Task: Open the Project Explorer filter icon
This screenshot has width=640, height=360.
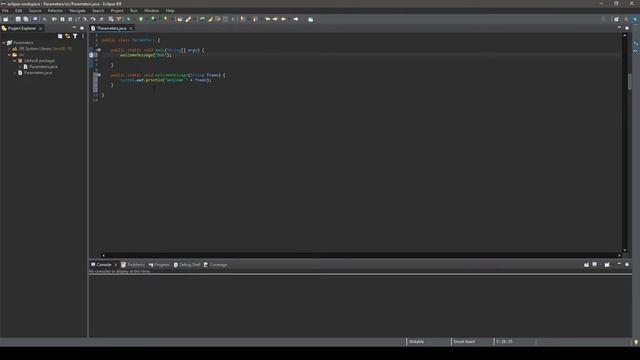Action: pyautogui.click(x=75, y=36)
